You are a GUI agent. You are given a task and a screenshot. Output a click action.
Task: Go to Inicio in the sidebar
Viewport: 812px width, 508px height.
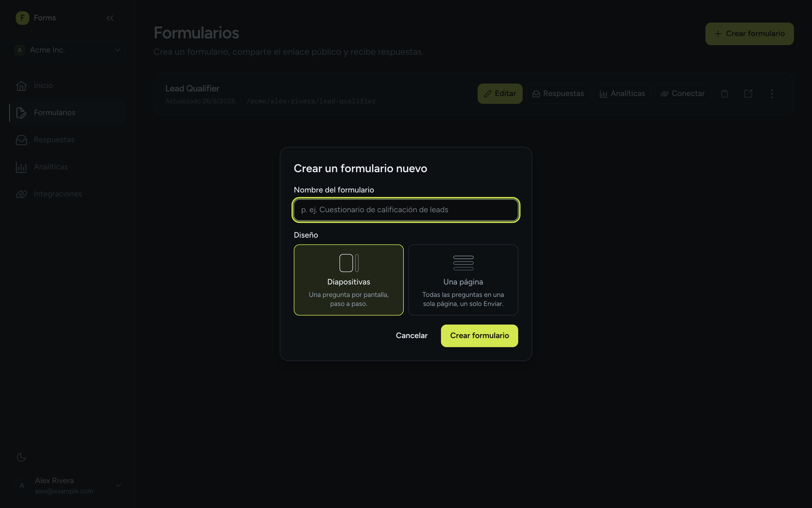pyautogui.click(x=67, y=86)
